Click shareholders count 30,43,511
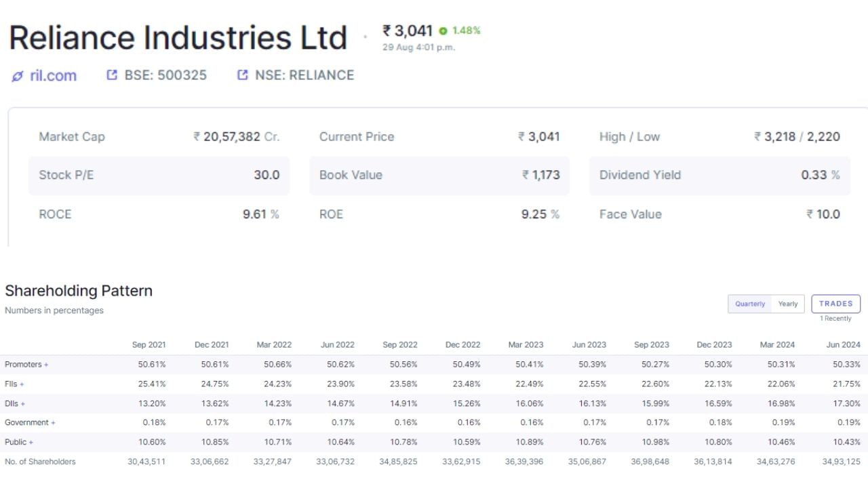This screenshot has height=488, width=868. 146,462
